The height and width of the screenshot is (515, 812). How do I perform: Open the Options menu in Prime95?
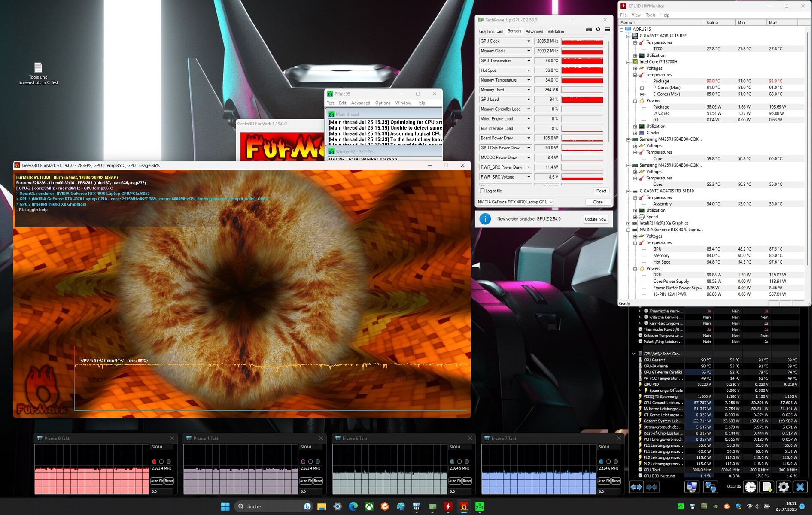[383, 103]
